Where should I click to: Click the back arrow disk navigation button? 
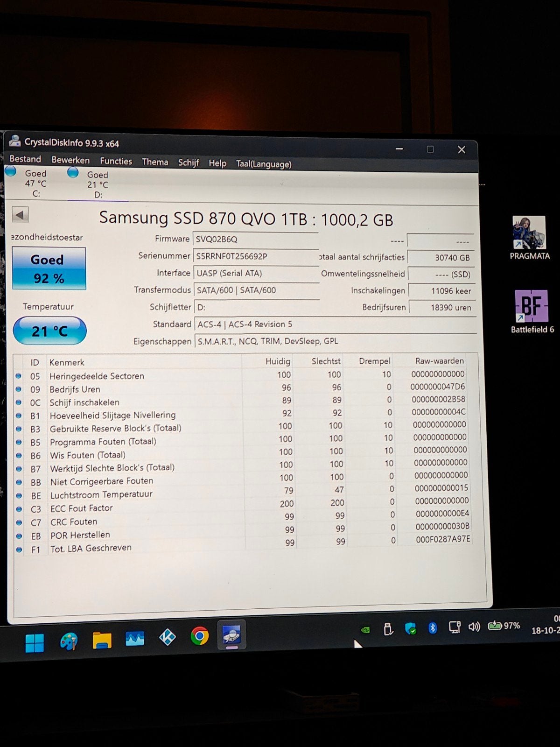click(x=20, y=215)
